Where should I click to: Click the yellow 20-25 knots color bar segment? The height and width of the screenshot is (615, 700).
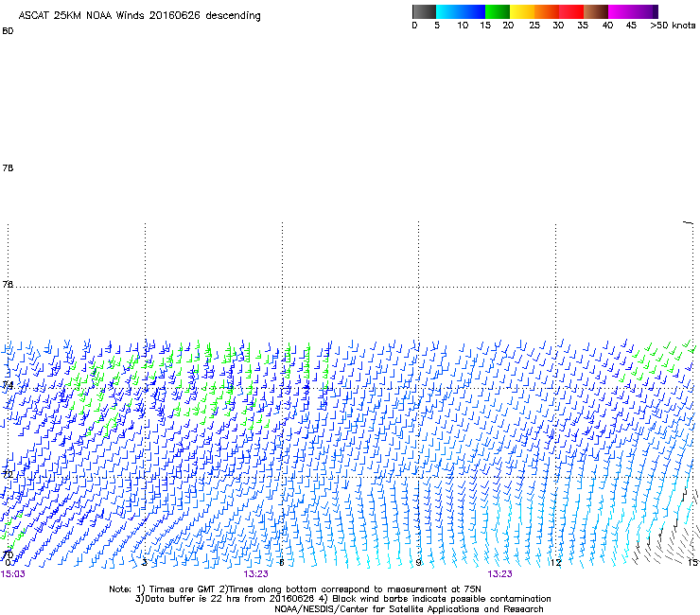point(522,11)
